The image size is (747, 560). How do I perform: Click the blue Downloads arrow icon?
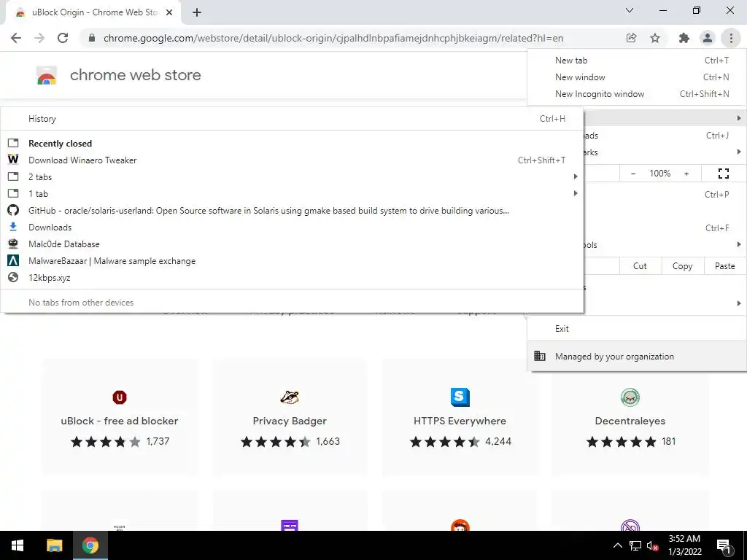(13, 227)
